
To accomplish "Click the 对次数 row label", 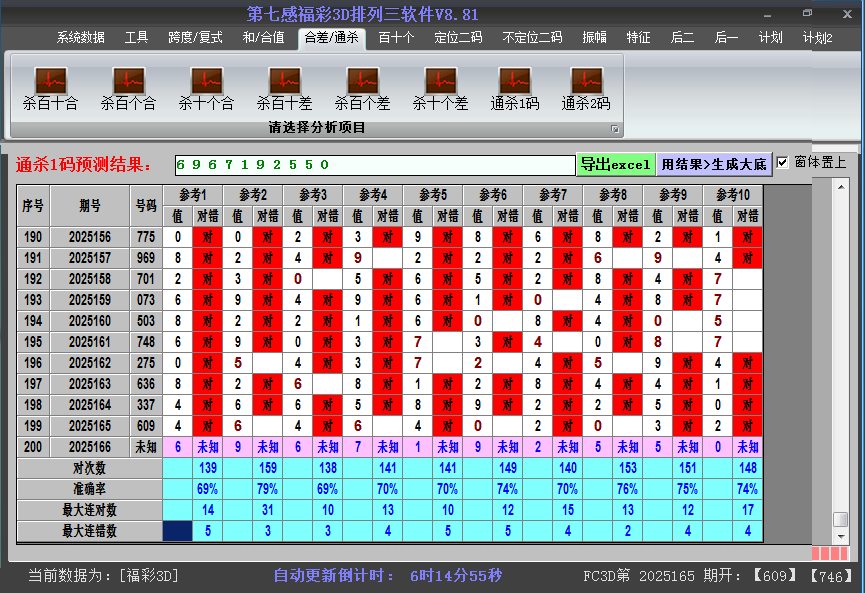I will tap(89, 468).
